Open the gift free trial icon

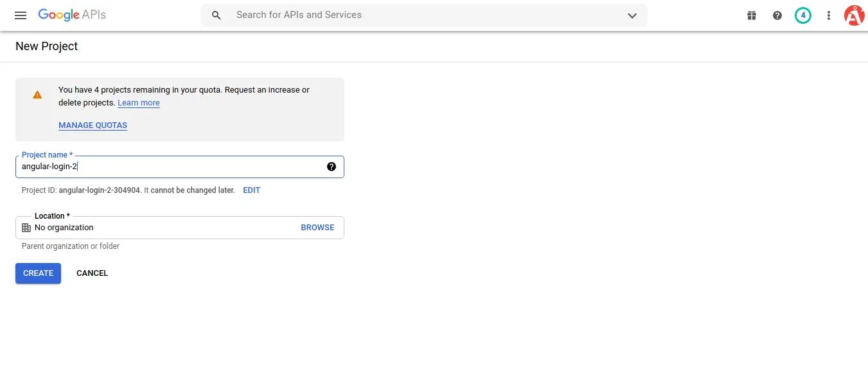click(x=752, y=15)
